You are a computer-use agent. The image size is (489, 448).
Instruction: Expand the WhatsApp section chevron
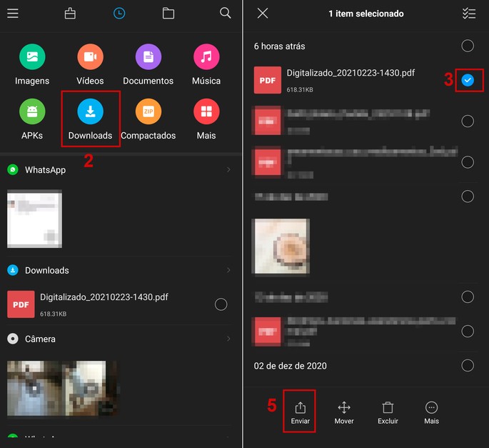tap(228, 169)
